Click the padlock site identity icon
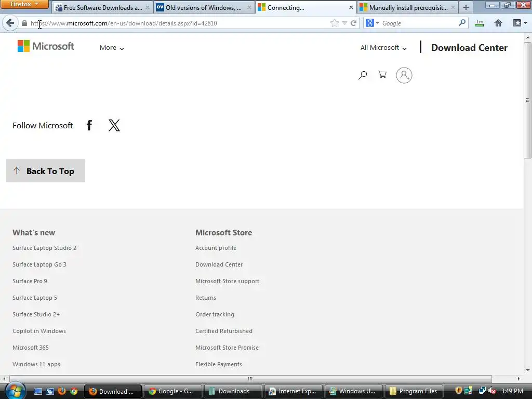Screen dimensions: 532x399 click(x=24, y=23)
